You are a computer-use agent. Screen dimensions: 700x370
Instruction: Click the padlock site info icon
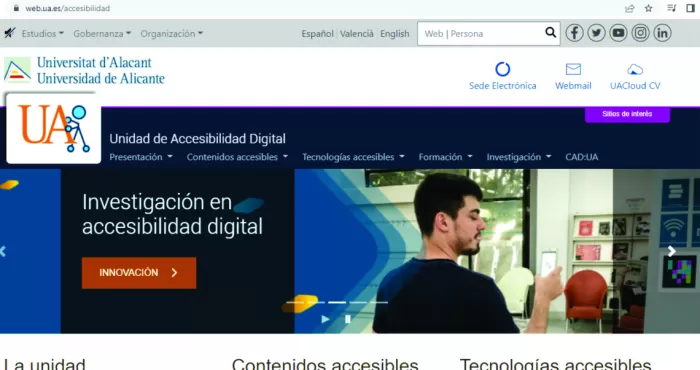click(x=16, y=8)
